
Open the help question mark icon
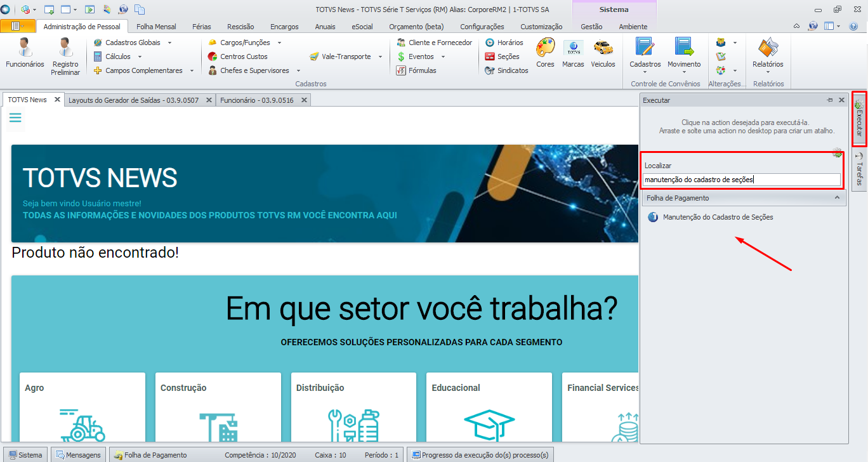pos(853,26)
